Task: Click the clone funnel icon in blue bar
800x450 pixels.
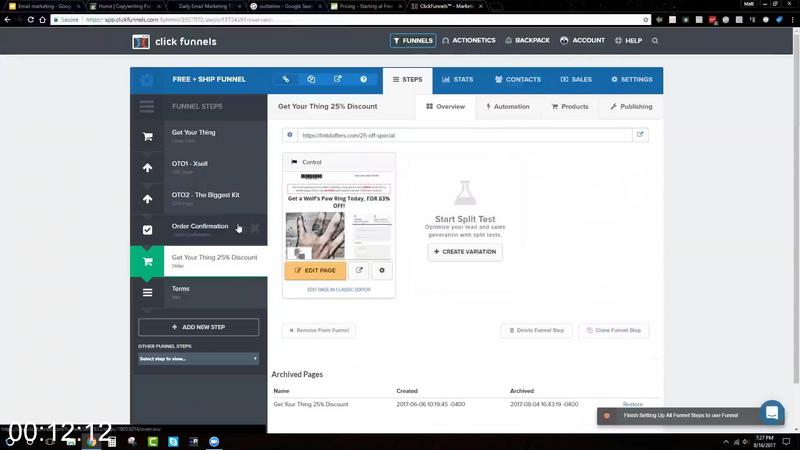Action: [311, 79]
